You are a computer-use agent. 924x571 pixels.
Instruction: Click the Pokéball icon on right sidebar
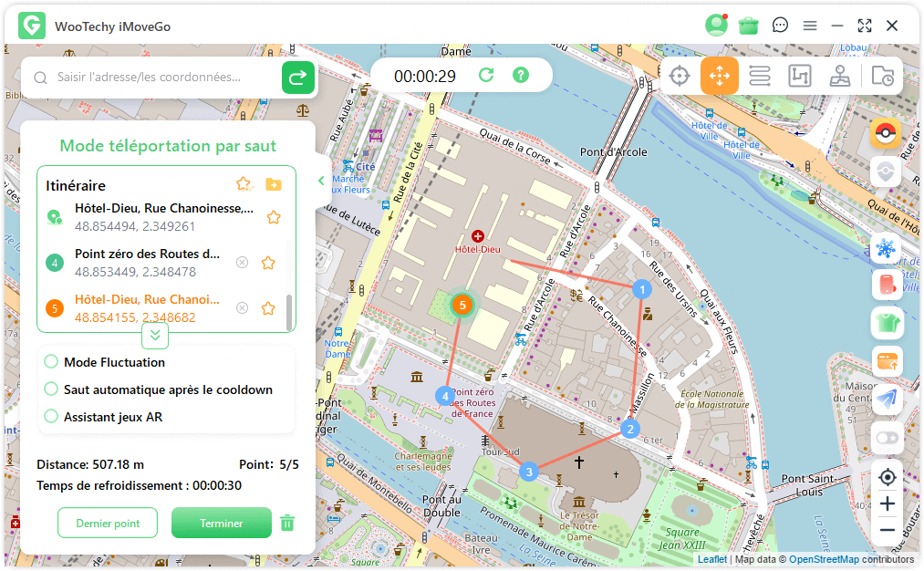coord(886,134)
